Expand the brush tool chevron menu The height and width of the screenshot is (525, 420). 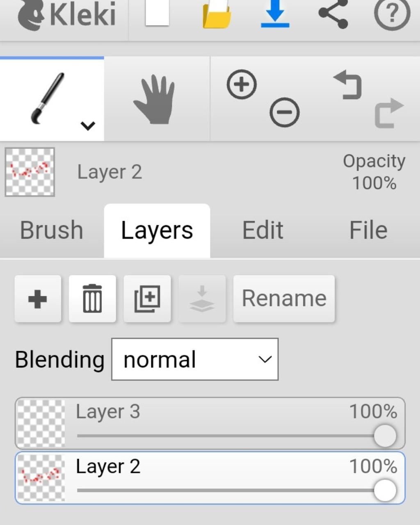[88, 126]
